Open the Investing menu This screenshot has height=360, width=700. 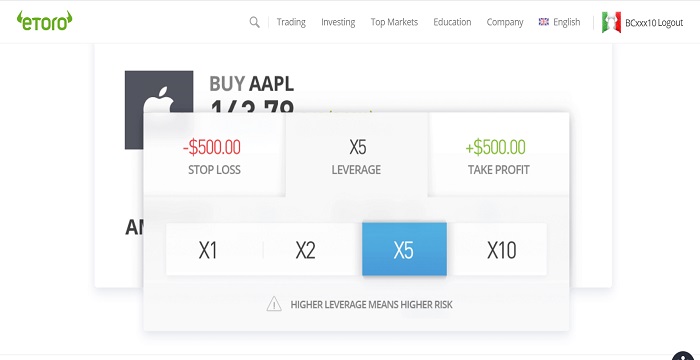click(338, 22)
